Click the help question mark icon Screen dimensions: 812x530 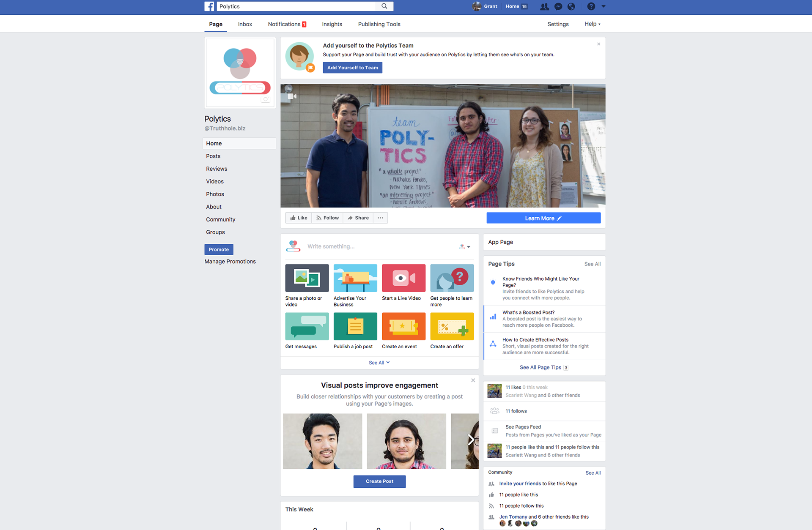[x=591, y=6]
